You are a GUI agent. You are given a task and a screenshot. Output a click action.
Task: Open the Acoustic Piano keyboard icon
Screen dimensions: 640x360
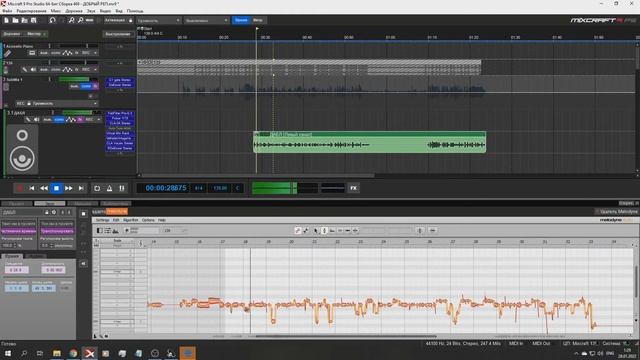click(x=32, y=53)
